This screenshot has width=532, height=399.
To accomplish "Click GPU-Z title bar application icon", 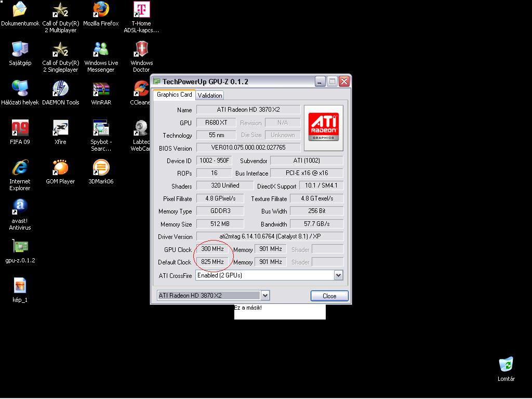I will click(156, 82).
